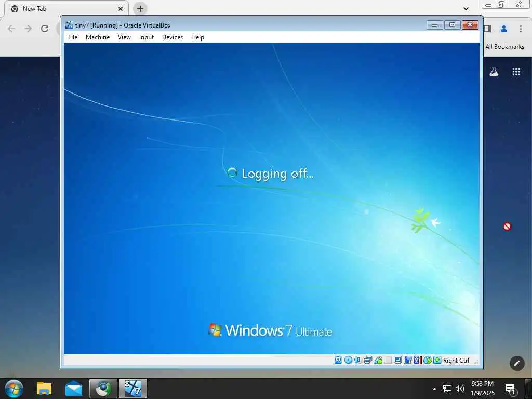Open the VirtualBox Input menu
Image resolution: width=532 pixels, height=399 pixels.
(146, 37)
